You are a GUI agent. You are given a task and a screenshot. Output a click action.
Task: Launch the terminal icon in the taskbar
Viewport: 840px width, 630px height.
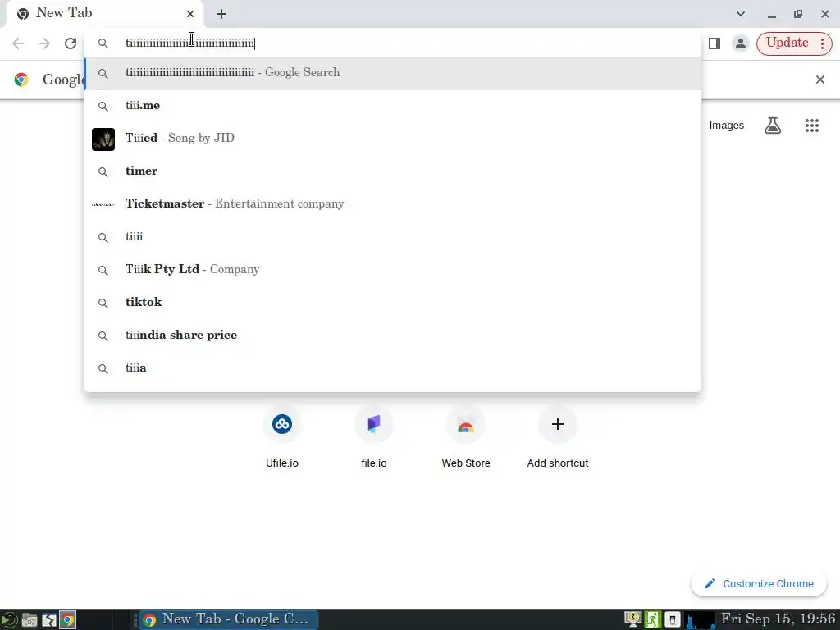pyautogui.click(x=48, y=620)
